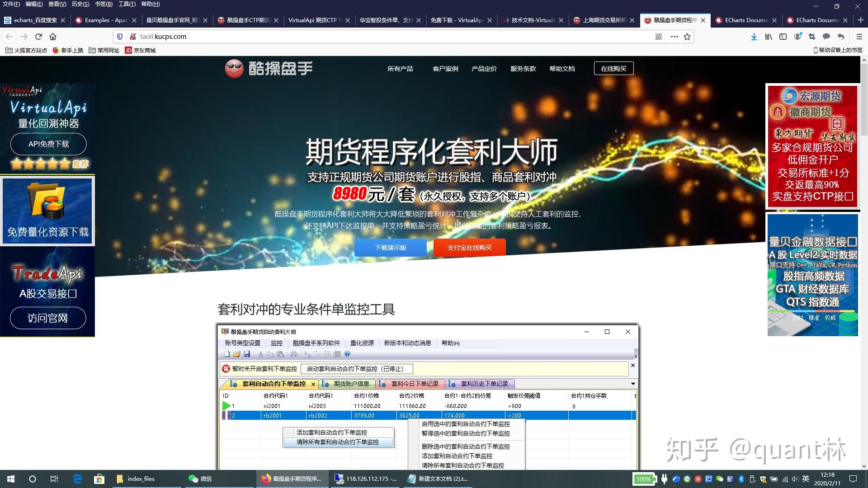Toggle the sidebar view icon
The image size is (868, 488).
pos(783,37)
